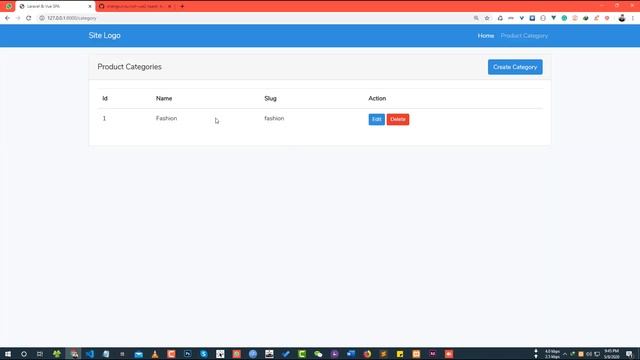Click the 'fashion' slug cell
Screen dimensions: 640x360
coord(274,118)
